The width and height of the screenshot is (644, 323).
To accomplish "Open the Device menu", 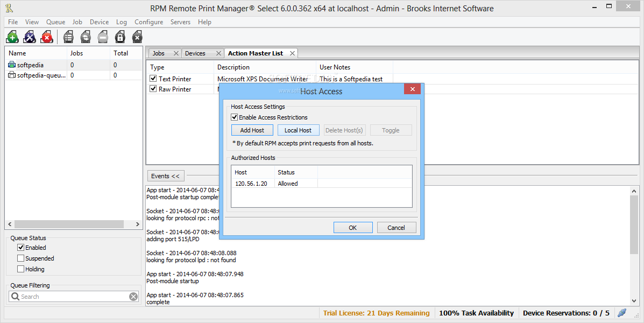I will (x=99, y=22).
